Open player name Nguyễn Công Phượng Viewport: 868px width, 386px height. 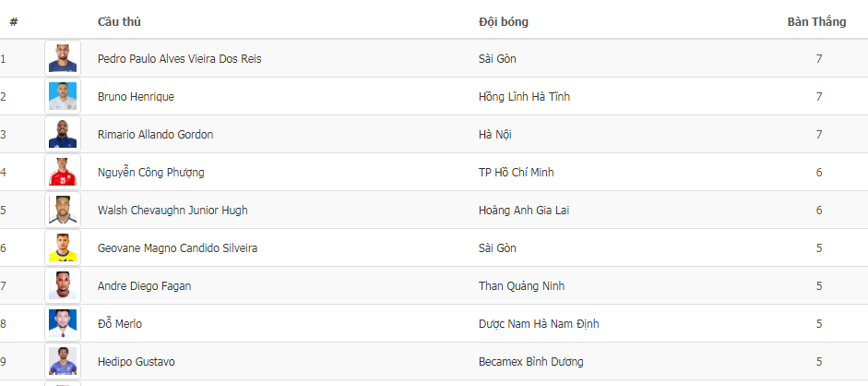pyautogui.click(x=150, y=173)
